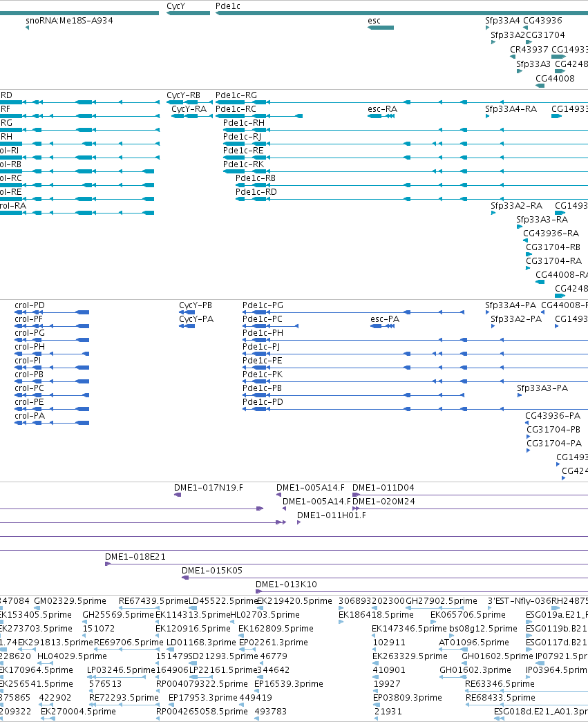Click the Pde1c-RD transcript label
This screenshot has height=722, width=588.
tap(256, 191)
